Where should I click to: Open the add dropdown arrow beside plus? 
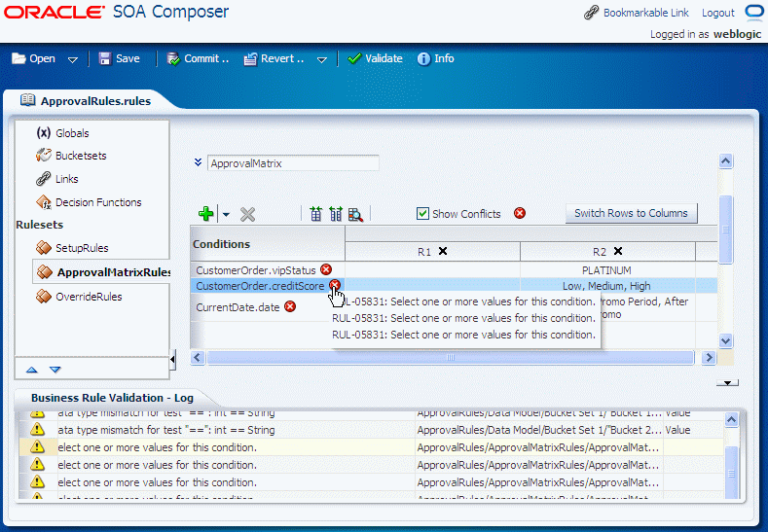[226, 214]
